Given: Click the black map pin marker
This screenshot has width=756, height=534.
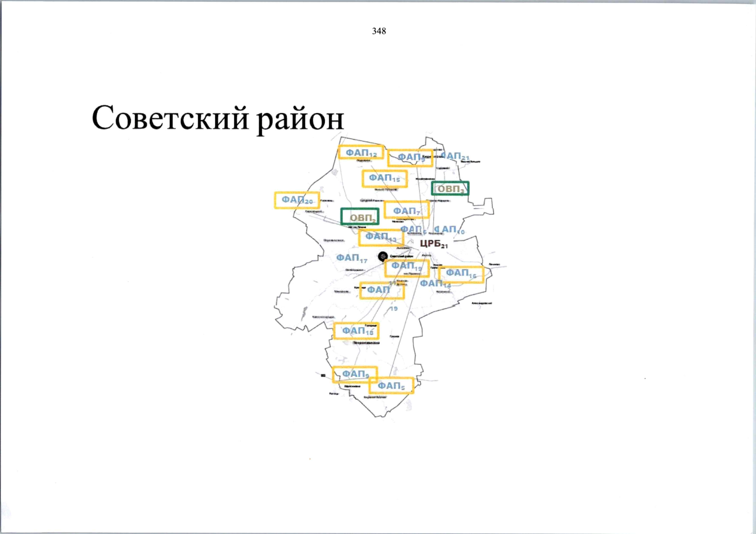Looking at the screenshot, I should tap(382, 256).
